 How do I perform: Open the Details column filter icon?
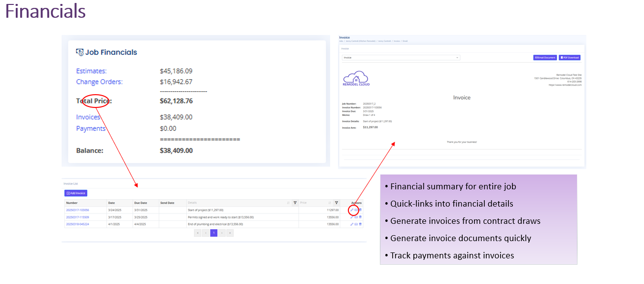(x=295, y=203)
